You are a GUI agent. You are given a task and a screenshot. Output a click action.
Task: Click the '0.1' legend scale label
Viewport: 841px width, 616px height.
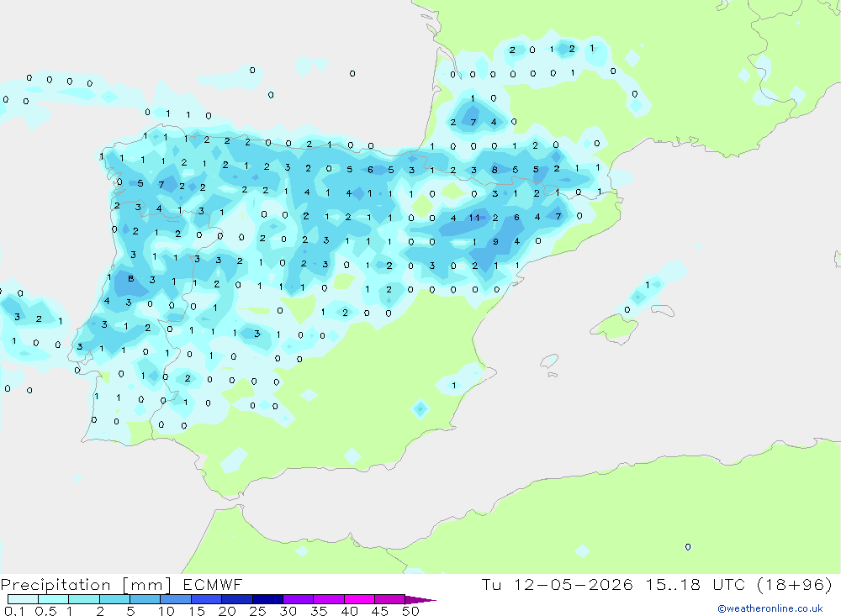click(x=14, y=611)
